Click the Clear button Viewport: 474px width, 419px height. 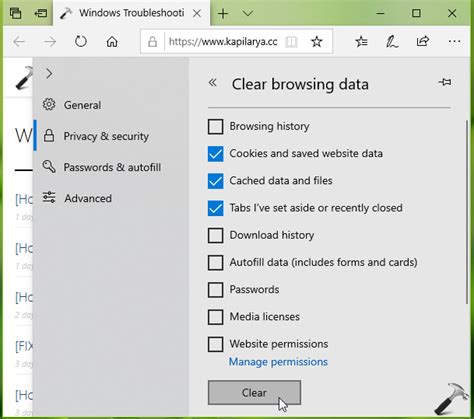coord(254,393)
